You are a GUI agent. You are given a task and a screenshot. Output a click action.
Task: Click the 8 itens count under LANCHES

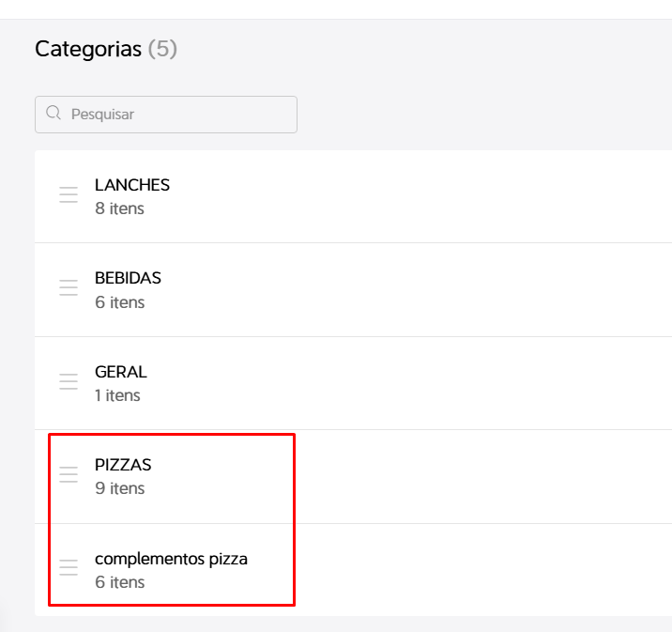(x=119, y=208)
